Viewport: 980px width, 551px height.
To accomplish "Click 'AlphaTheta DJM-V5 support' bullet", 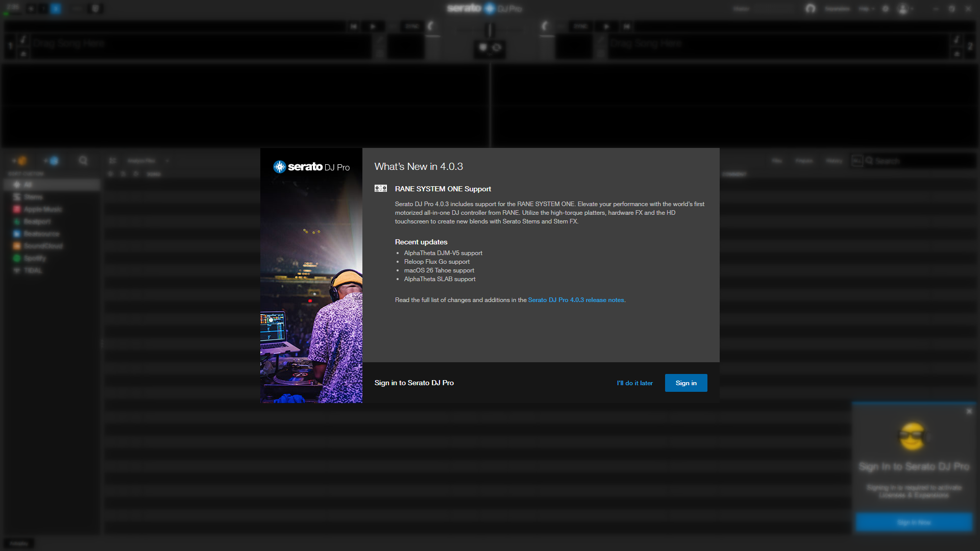I will [x=443, y=253].
